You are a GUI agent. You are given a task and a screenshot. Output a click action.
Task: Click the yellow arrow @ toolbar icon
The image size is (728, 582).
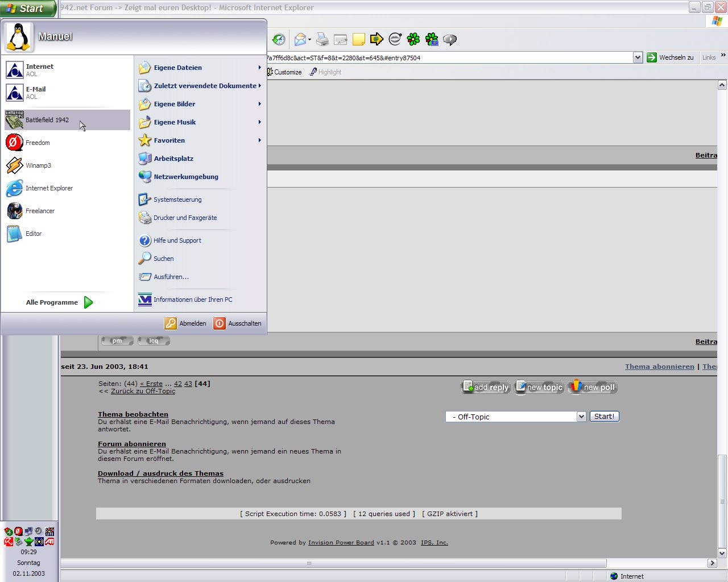pyautogui.click(x=377, y=39)
